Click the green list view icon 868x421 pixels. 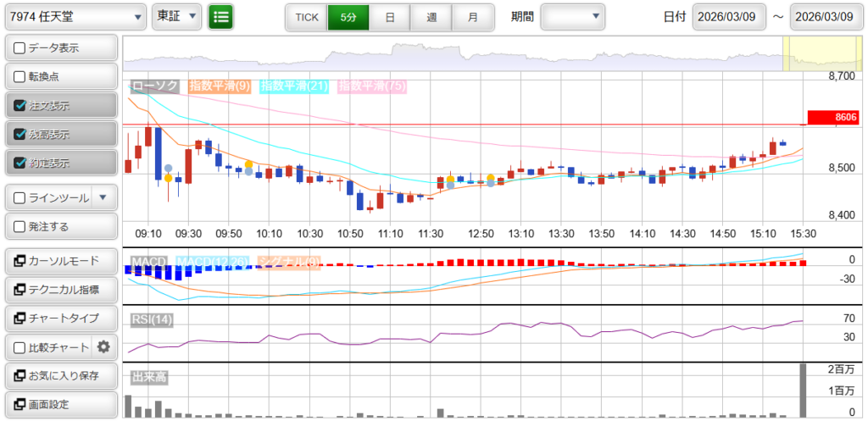coord(220,16)
